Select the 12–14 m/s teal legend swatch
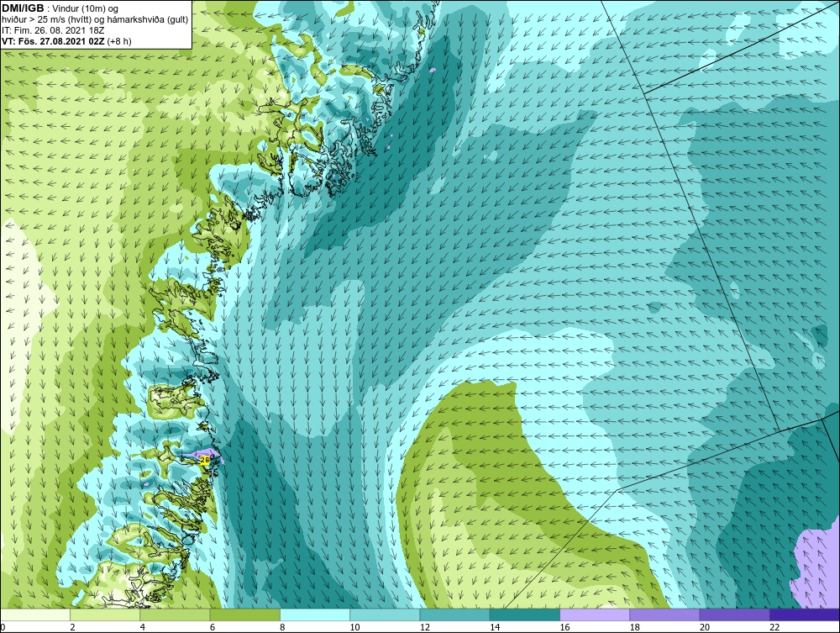840x633 pixels. pos(454,615)
